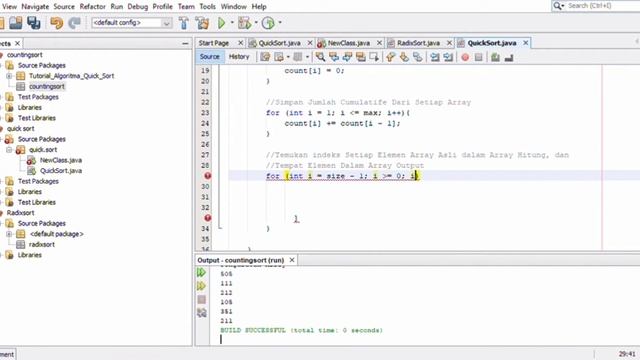Image resolution: width=640 pixels, height=360 pixels.
Task: Select the radixsort package tree item
Action: tap(42, 244)
